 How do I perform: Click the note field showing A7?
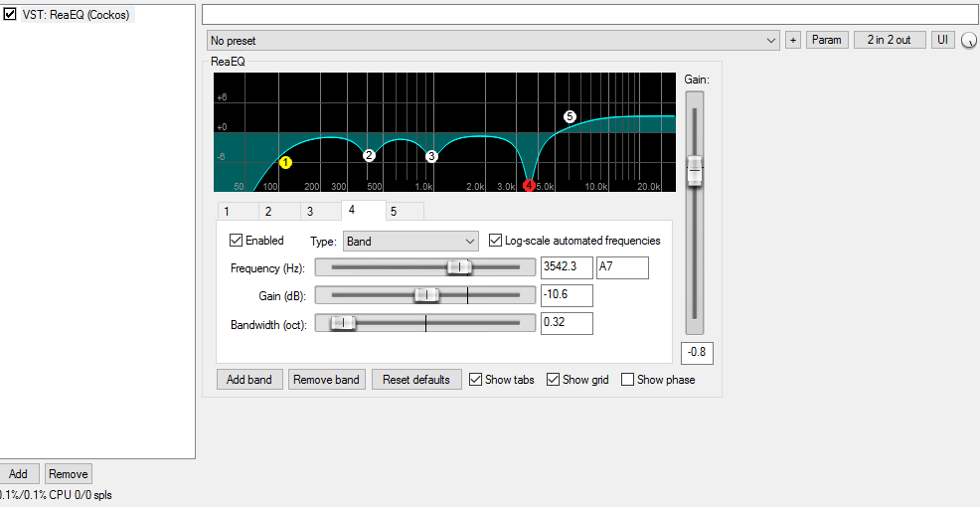623,267
